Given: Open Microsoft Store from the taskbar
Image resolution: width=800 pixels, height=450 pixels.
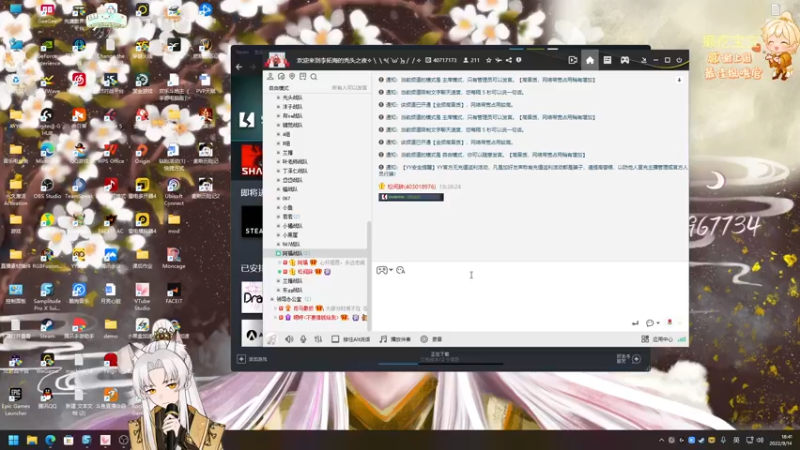Looking at the screenshot, I should (68, 440).
